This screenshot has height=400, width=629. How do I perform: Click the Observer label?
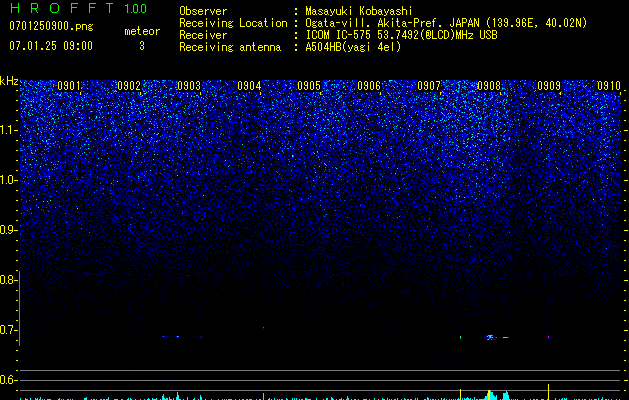tap(203, 11)
